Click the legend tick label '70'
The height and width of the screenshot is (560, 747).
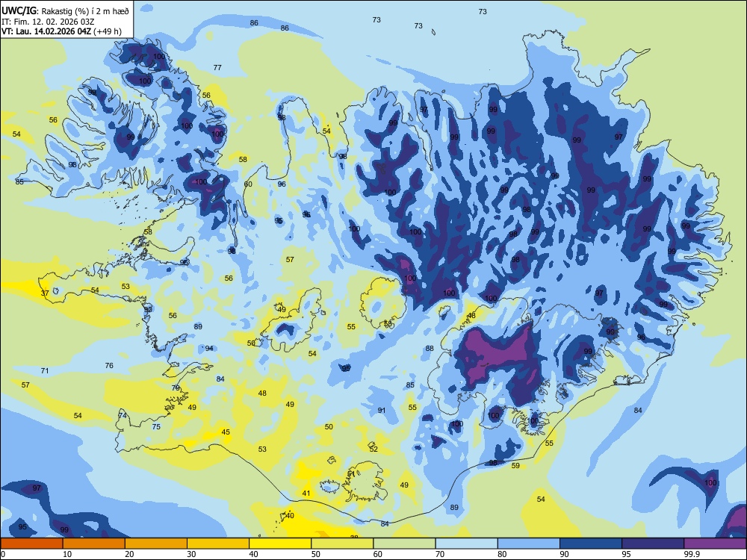coord(440,554)
